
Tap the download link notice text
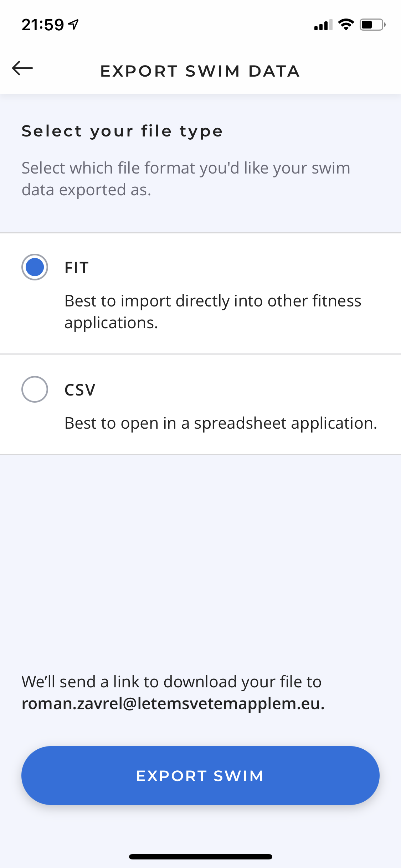pyautogui.click(x=171, y=682)
